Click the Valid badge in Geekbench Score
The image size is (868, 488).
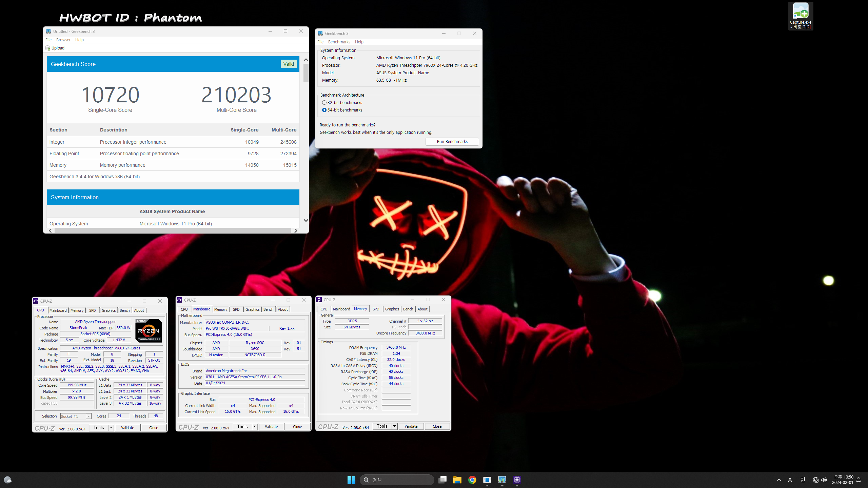tap(289, 64)
